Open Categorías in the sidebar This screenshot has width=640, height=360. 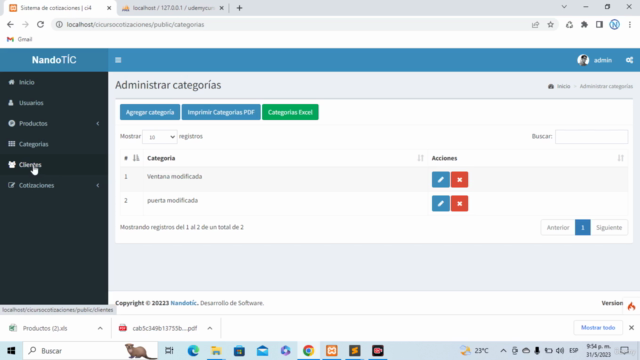(x=54, y=144)
